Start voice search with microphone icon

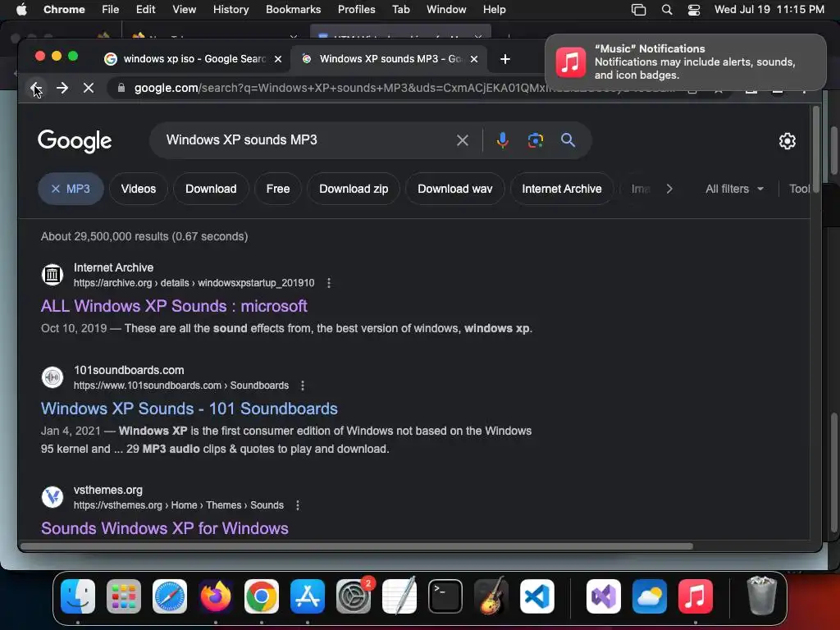[503, 140]
